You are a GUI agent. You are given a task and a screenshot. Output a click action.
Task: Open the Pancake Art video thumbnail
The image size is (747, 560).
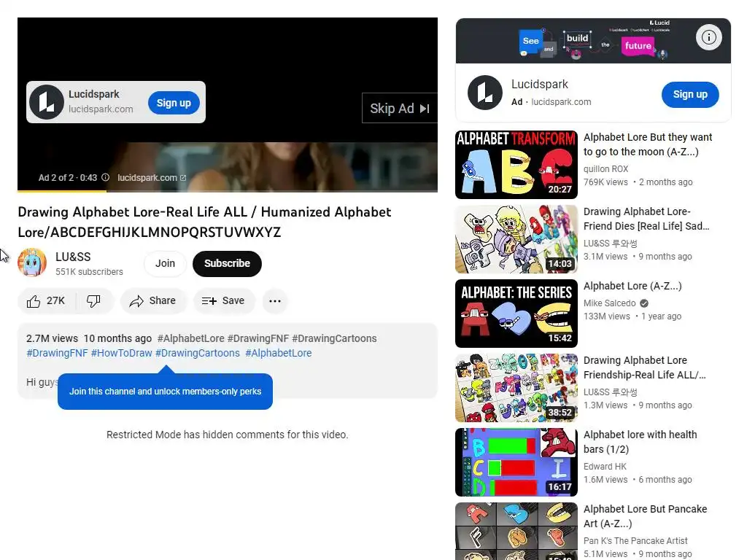(x=516, y=531)
